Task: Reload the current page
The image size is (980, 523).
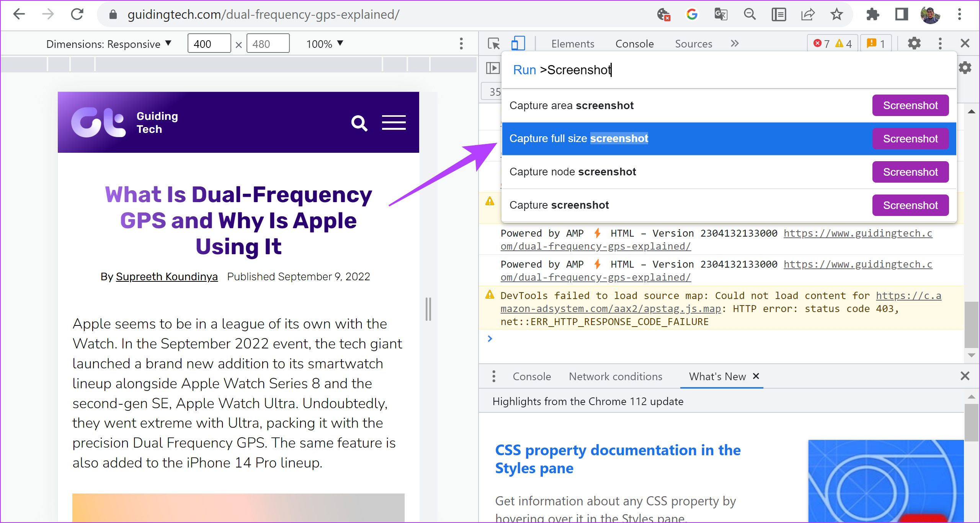Action: pos(77,15)
